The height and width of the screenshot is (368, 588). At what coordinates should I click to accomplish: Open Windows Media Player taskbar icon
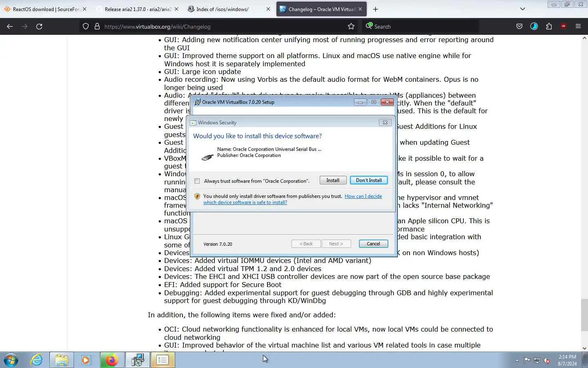click(86, 360)
